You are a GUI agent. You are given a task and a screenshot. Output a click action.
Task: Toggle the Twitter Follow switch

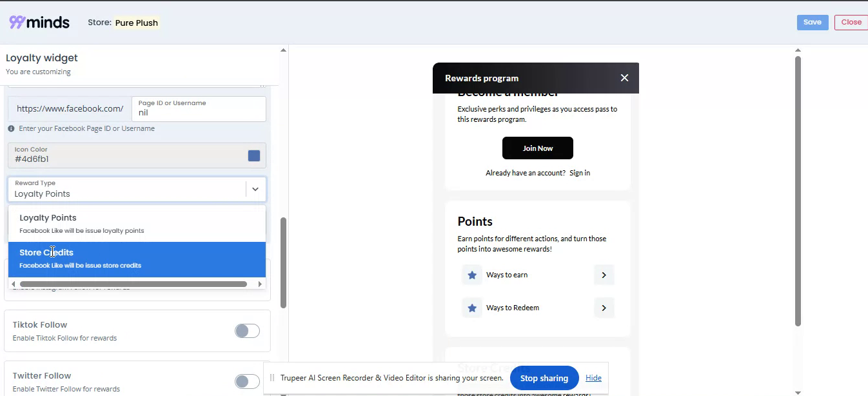click(x=247, y=381)
